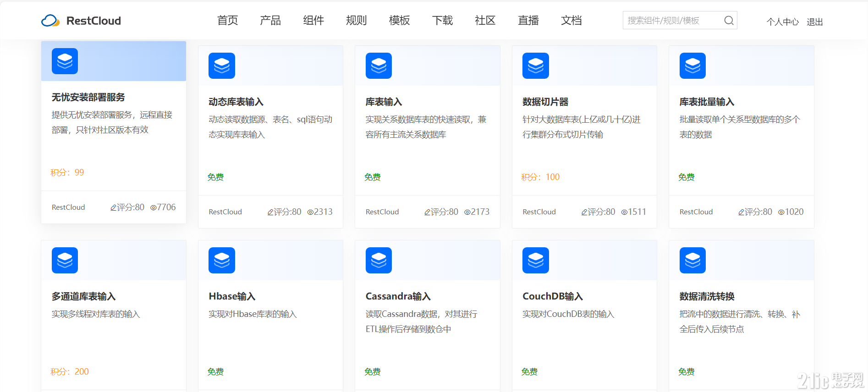This screenshot has height=392, width=868.
Task: Open the 下载 menu item
Action: 443,21
